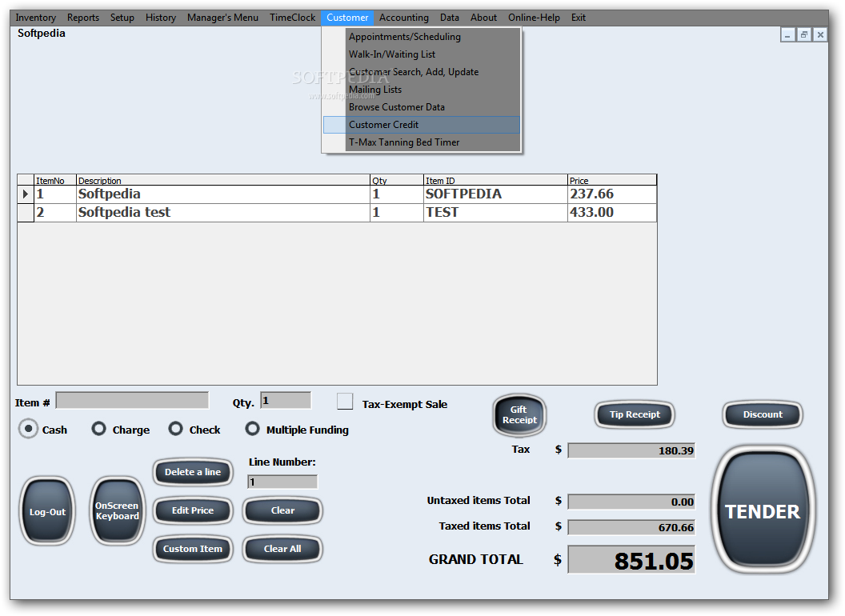Choose Walk-In/Waiting List entry
Viewport: 845px width, 616px height.
(422, 54)
